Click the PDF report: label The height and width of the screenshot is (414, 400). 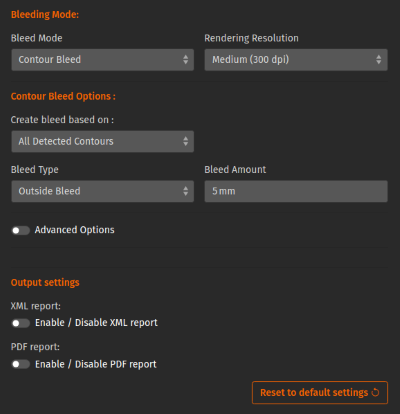pos(35,347)
